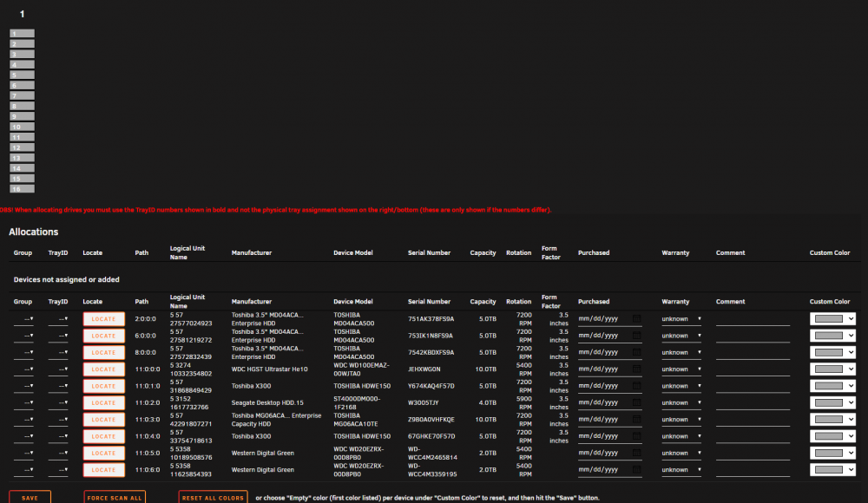Select tray slot 10 in chassis layout

point(23,127)
